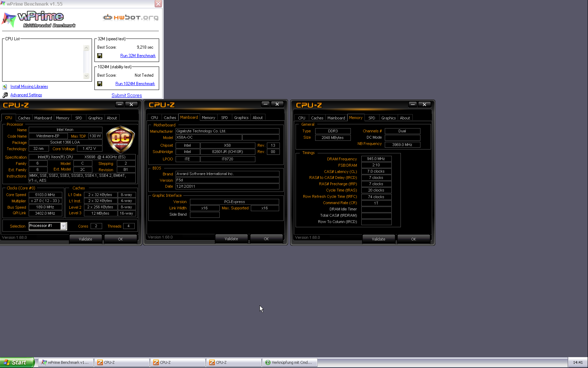The image size is (588, 368).
Task: Click the Core Speed value 5103.0 MHz
Action: pos(45,195)
